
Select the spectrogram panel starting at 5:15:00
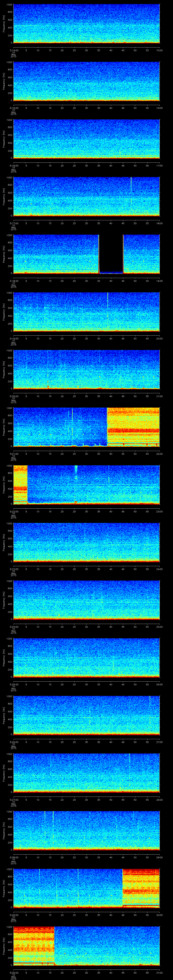tap(86, 81)
